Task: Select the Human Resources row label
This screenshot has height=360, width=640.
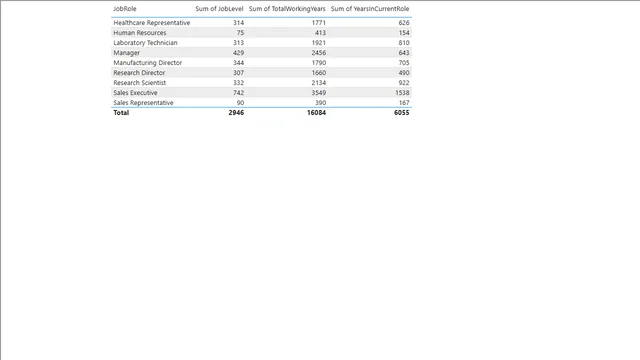Action: [x=140, y=33]
